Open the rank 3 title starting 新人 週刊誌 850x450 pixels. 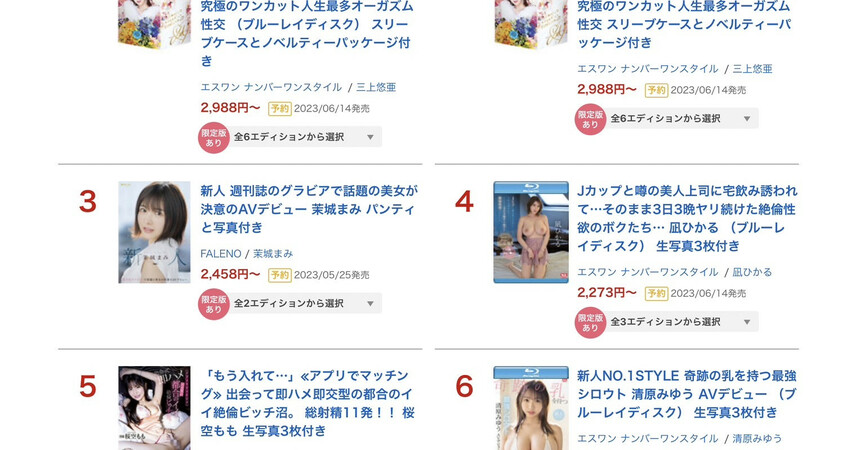click(309, 209)
